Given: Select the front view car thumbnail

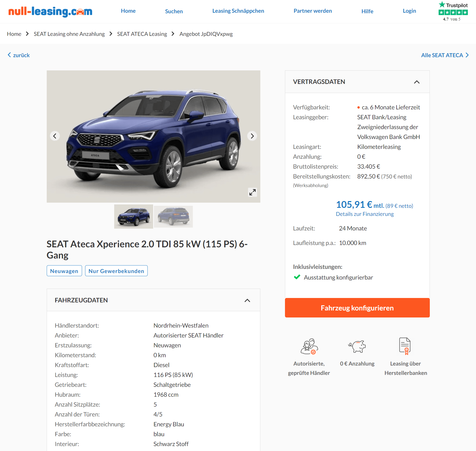Looking at the screenshot, I should (x=134, y=216).
